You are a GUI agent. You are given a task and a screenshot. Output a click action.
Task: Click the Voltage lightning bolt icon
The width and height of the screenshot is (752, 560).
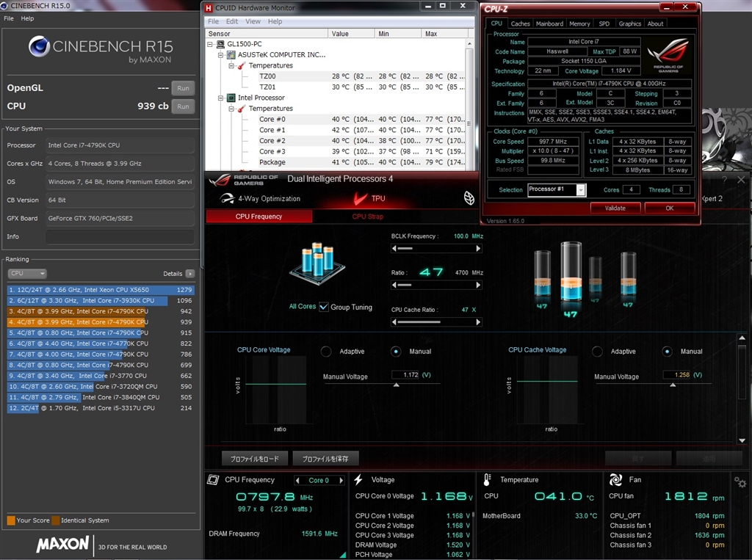358,479
